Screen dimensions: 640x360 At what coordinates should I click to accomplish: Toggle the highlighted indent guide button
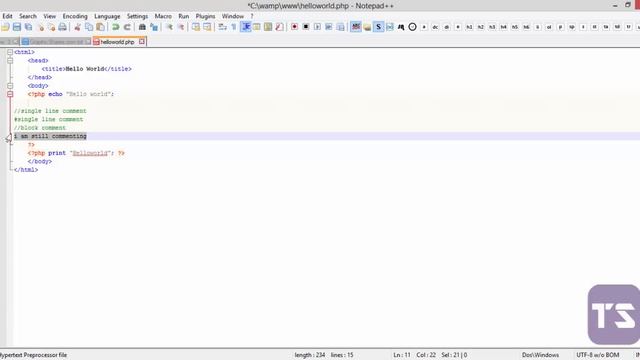pyautogui.click(x=246, y=27)
